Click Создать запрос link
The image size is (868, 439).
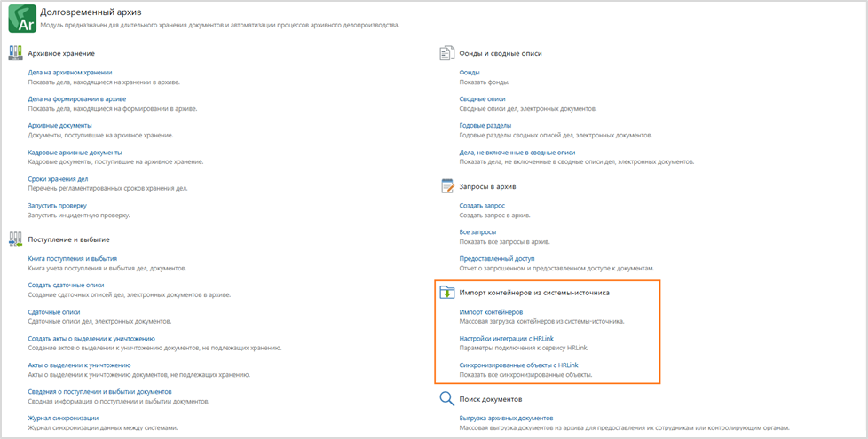[x=482, y=205]
